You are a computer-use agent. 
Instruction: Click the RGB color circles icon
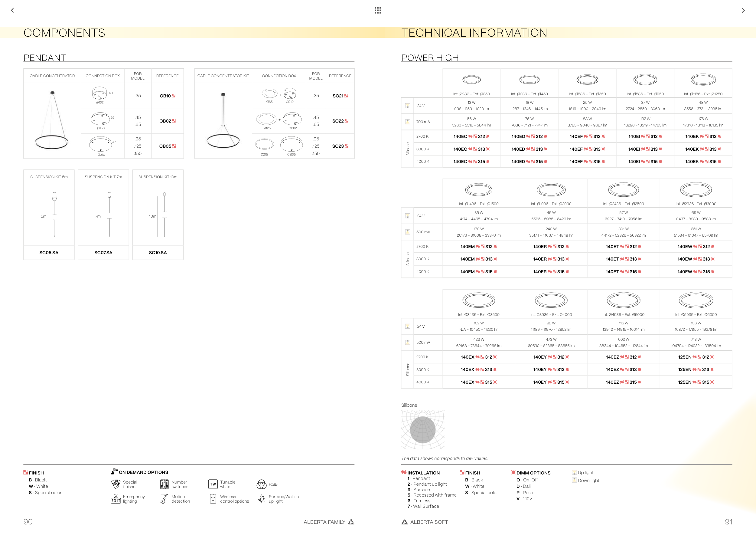262,484
